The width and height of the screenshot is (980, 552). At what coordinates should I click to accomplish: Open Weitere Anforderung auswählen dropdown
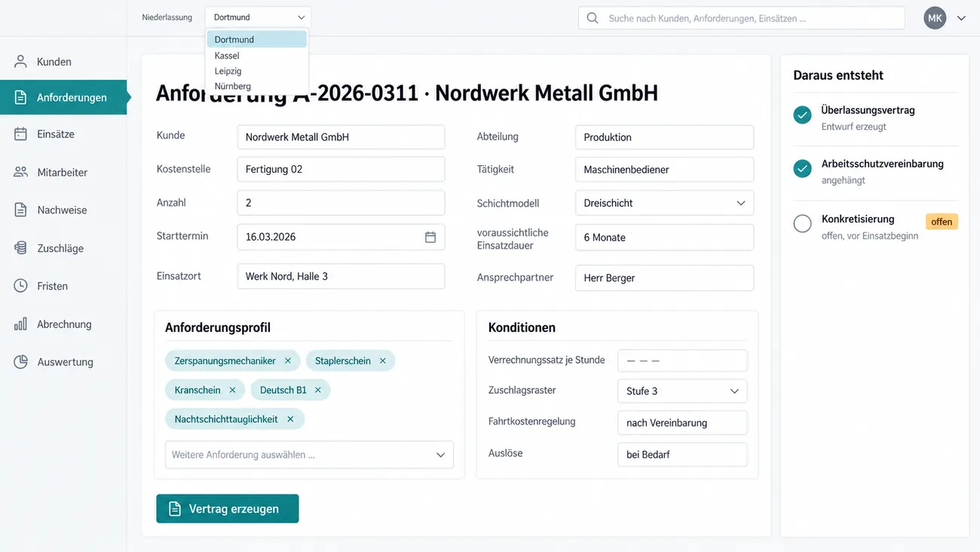[309, 455]
